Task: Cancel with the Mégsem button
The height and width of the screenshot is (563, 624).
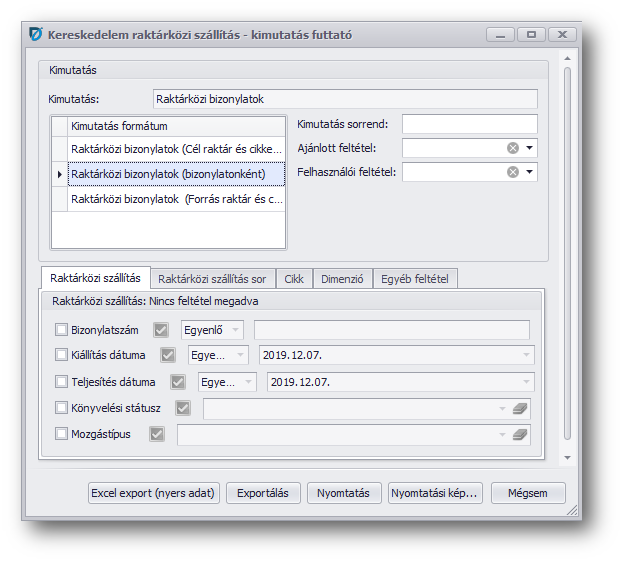Action: 528,493
